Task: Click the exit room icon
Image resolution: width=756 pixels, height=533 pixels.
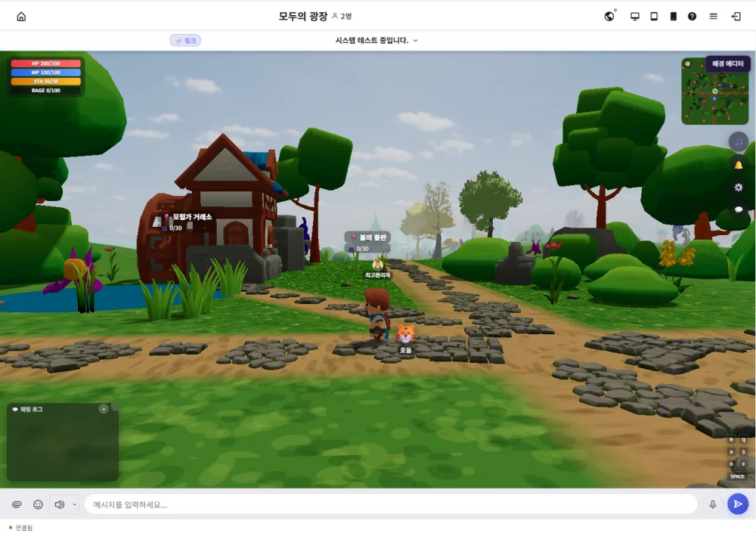Action: coord(736,17)
